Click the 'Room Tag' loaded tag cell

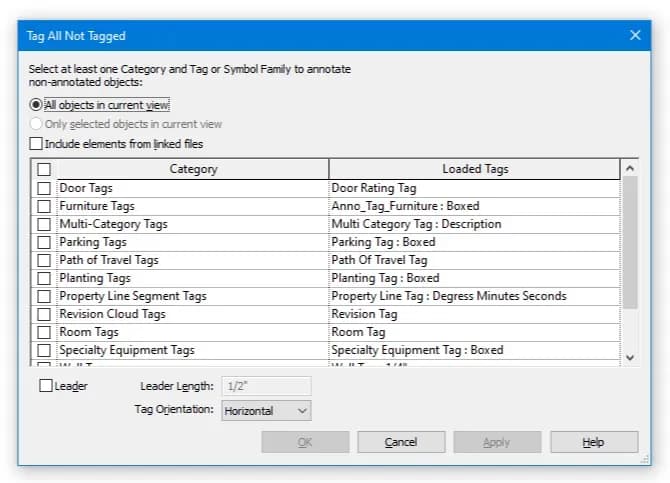tap(474, 332)
